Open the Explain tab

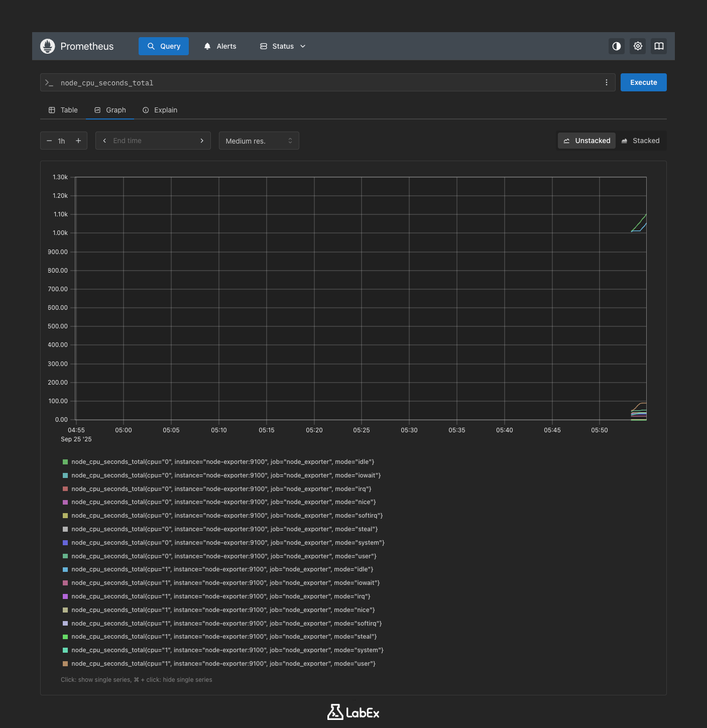click(x=160, y=110)
